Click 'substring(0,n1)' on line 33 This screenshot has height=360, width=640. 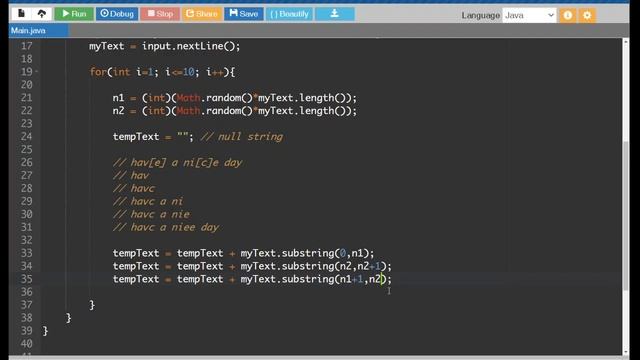coord(325,253)
